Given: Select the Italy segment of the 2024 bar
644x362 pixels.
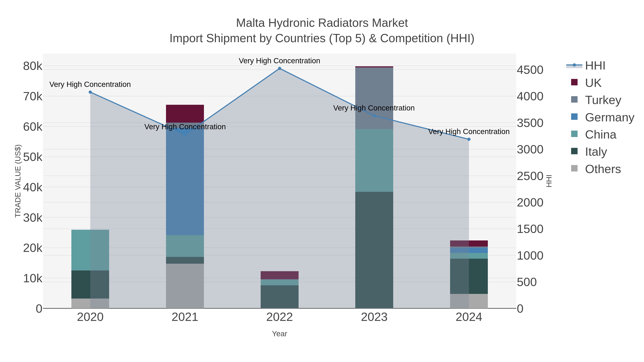Looking at the screenshot, I should [469, 276].
